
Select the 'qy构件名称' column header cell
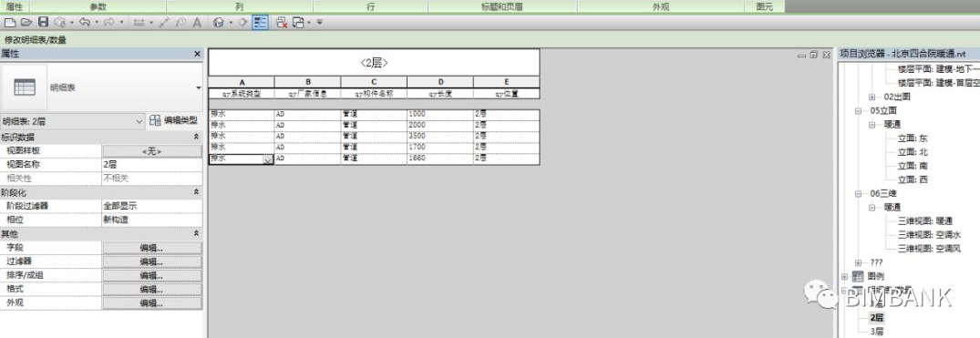[374, 94]
